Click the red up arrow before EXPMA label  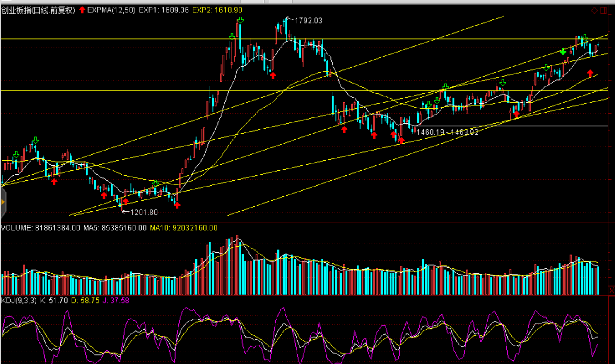pyautogui.click(x=82, y=10)
